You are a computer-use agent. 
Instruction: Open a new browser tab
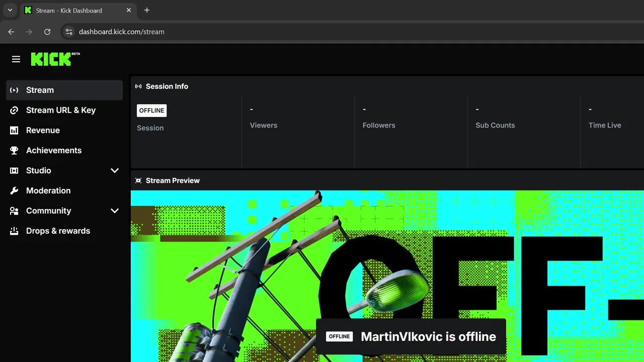click(x=147, y=10)
